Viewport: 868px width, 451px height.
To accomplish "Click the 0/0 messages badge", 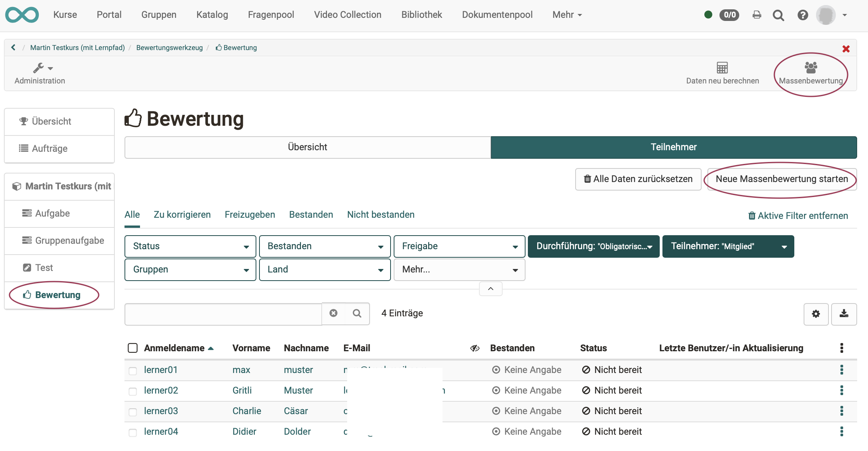I will 730,15.
